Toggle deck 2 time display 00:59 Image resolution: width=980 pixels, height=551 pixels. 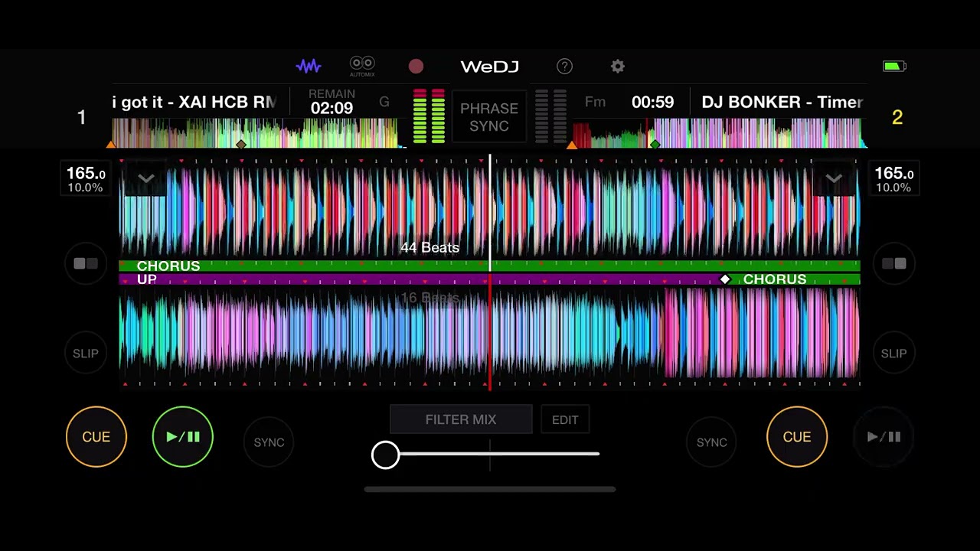(x=652, y=102)
